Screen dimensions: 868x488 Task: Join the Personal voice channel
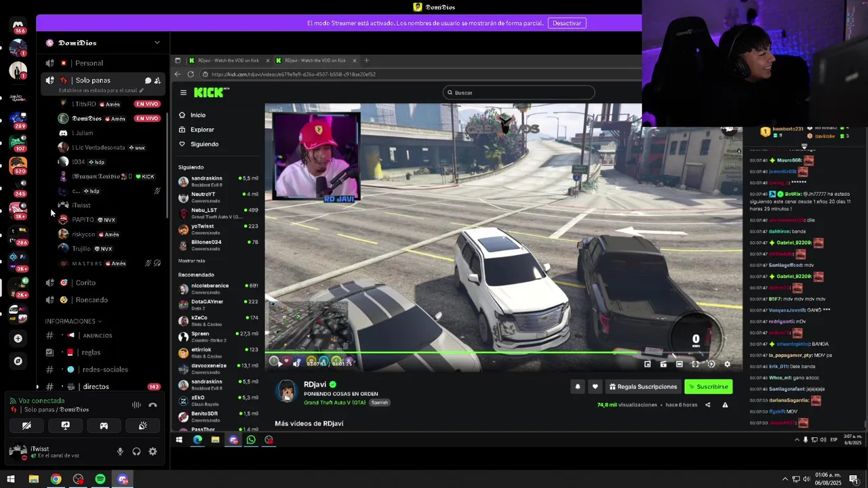coord(103,63)
